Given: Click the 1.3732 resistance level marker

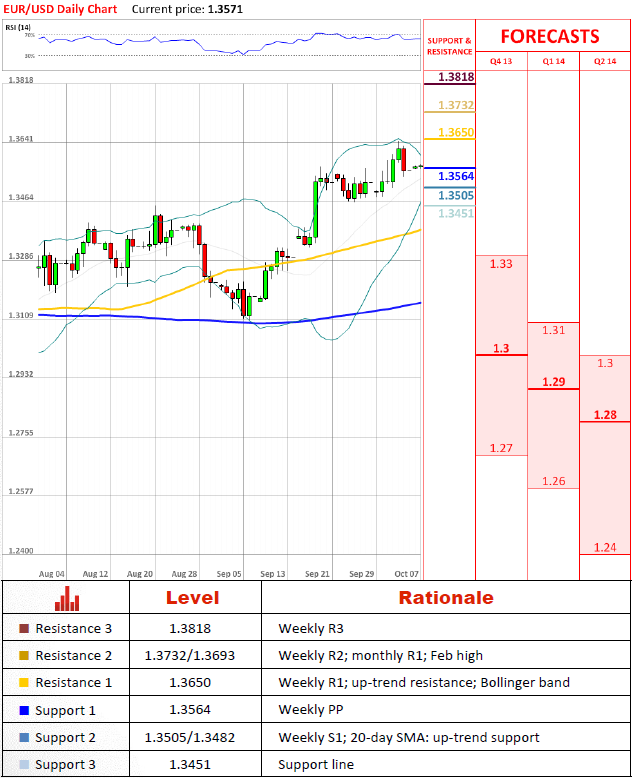Looking at the screenshot, I should pos(456,105).
